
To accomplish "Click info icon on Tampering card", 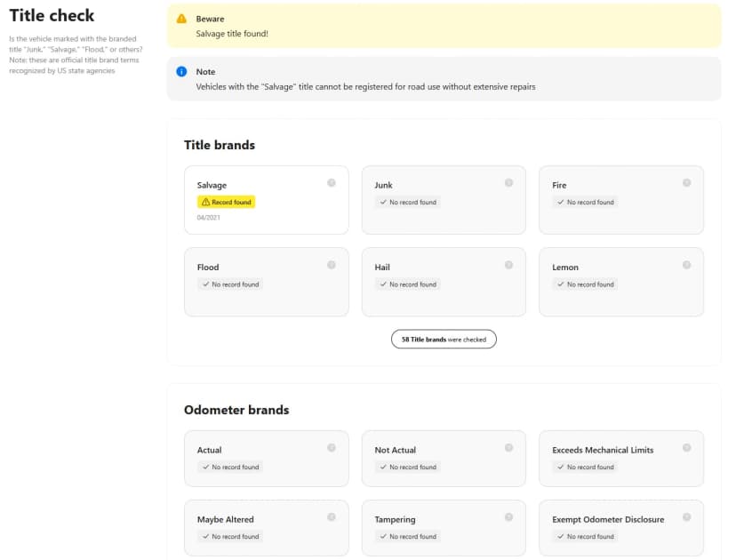I will coord(508,517).
